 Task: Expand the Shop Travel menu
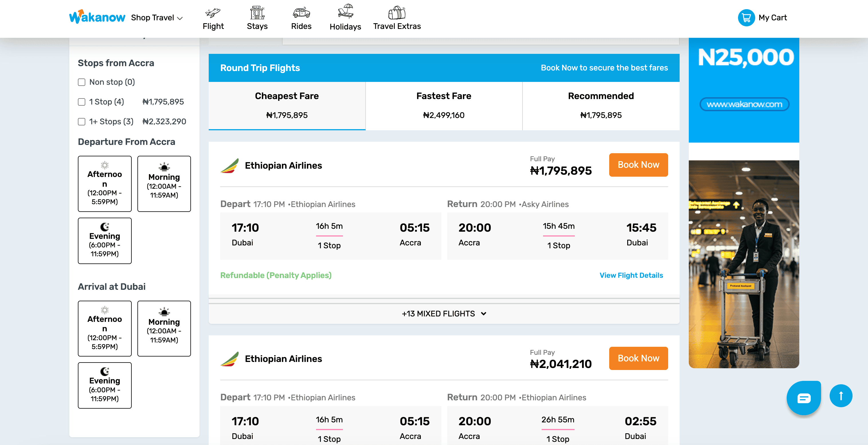point(157,17)
